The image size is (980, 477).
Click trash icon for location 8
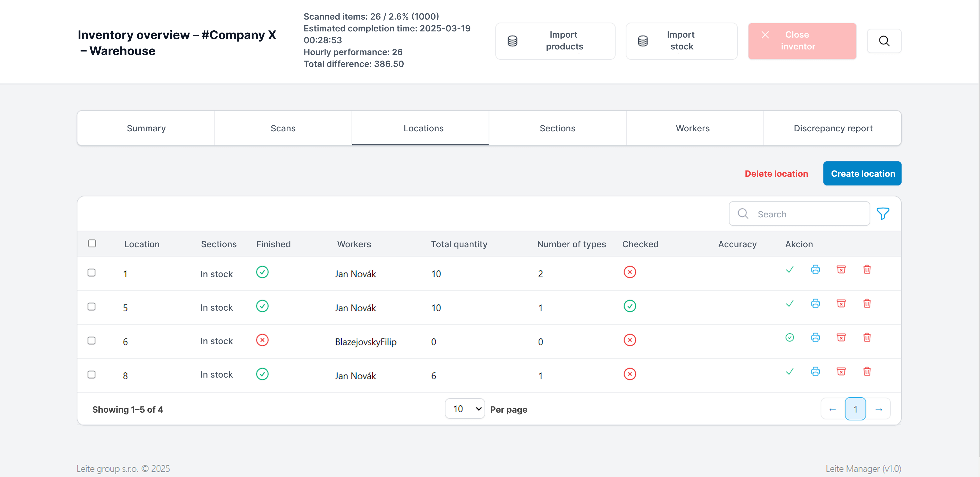pyautogui.click(x=867, y=371)
